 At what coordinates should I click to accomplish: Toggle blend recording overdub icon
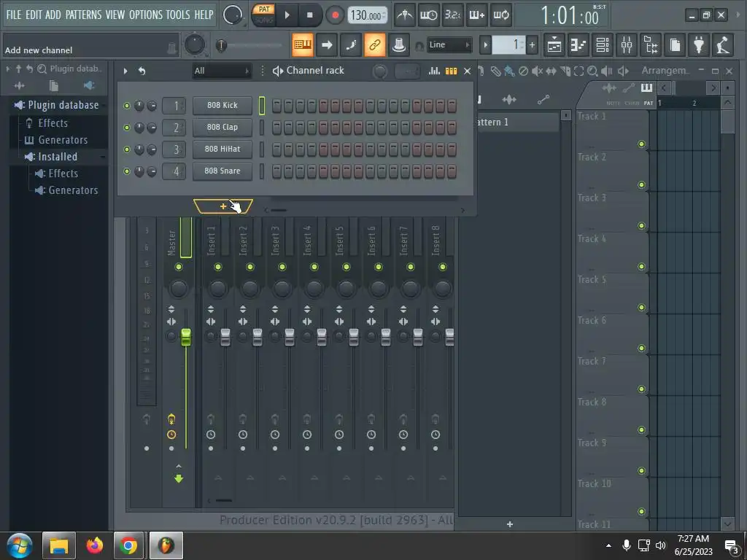click(477, 15)
